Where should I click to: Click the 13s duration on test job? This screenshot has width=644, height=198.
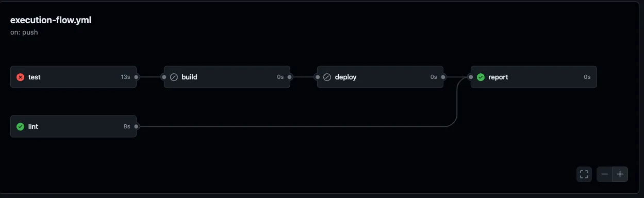click(125, 77)
